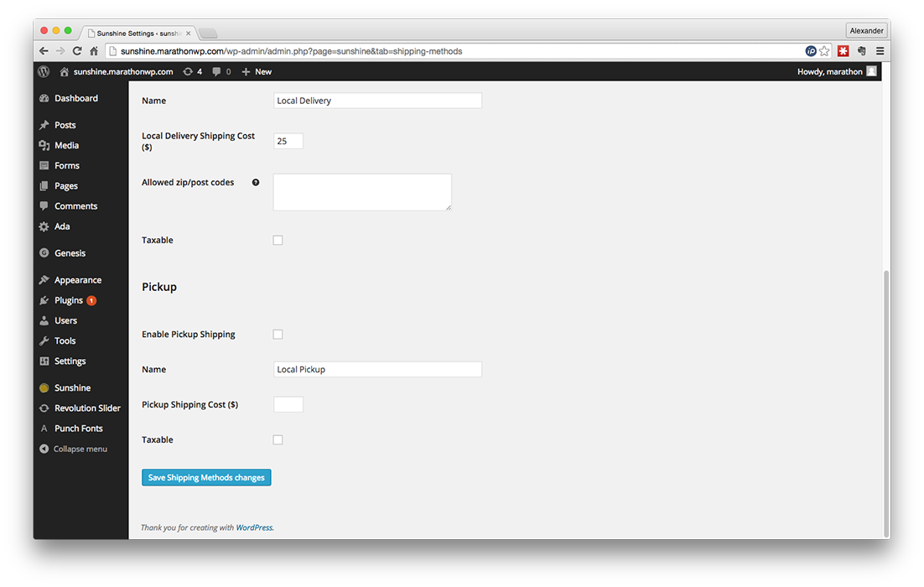Follow the WordPress link in footer

click(254, 527)
